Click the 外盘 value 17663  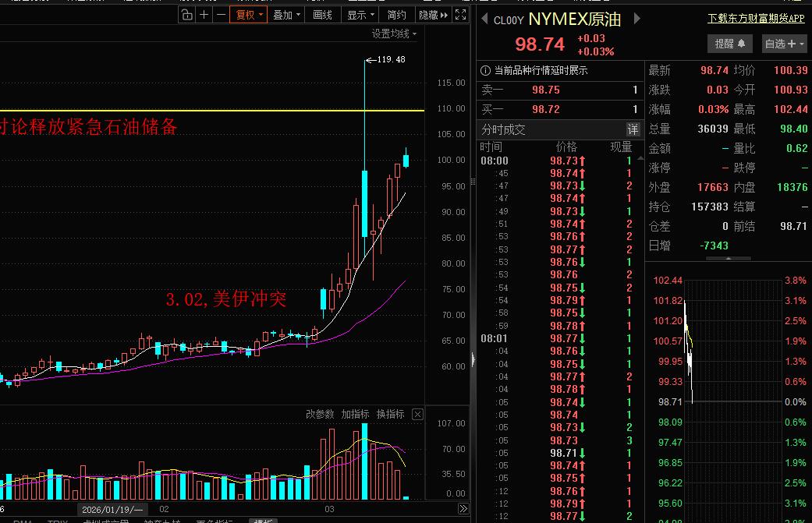point(713,187)
